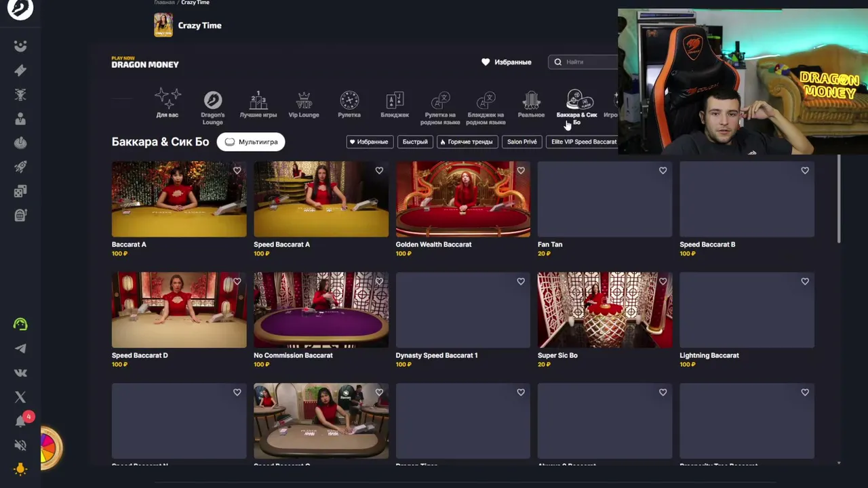Apply the Быстрый filter chip
868x488 pixels.
tap(415, 142)
